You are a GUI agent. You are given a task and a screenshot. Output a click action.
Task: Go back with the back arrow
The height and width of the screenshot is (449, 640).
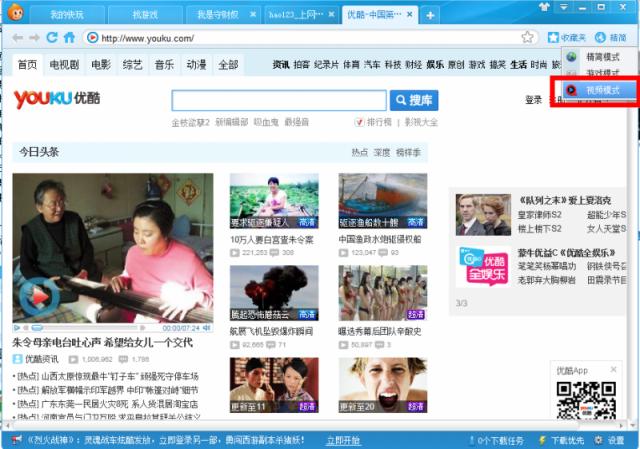coord(17,38)
